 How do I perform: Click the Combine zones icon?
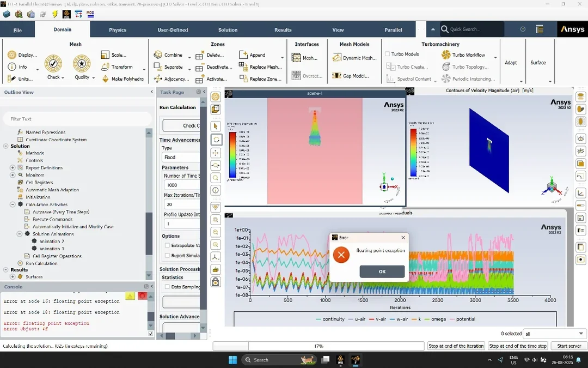pos(158,55)
